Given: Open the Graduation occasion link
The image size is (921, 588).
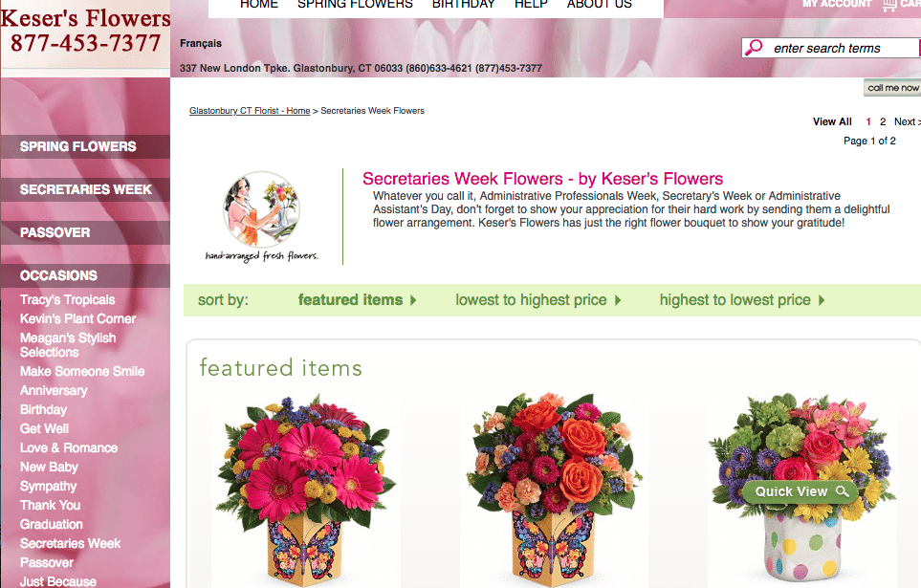Looking at the screenshot, I should click(x=51, y=524).
